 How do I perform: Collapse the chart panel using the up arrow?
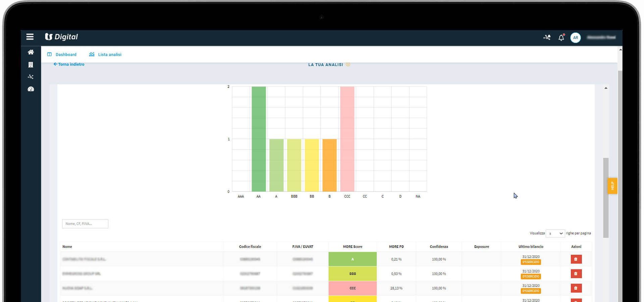click(606, 88)
